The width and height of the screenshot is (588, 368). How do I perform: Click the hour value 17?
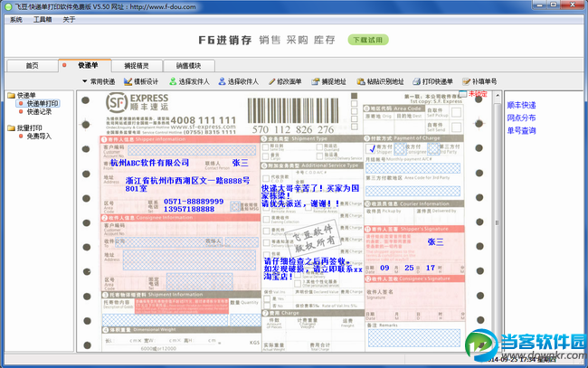(431, 268)
